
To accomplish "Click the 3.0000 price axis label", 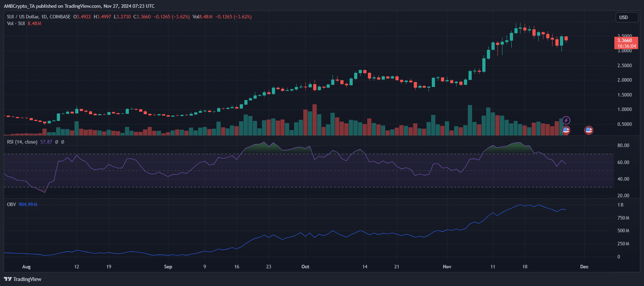I will tap(625, 51).
